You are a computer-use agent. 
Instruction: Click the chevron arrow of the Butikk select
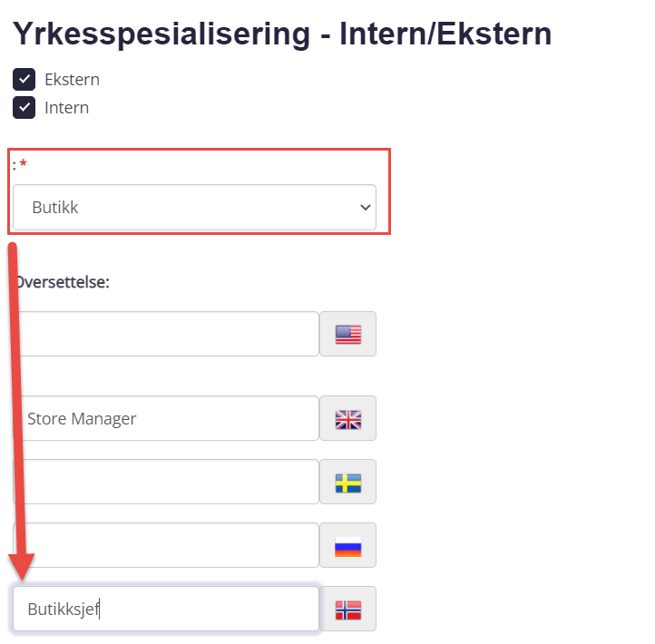(x=366, y=207)
